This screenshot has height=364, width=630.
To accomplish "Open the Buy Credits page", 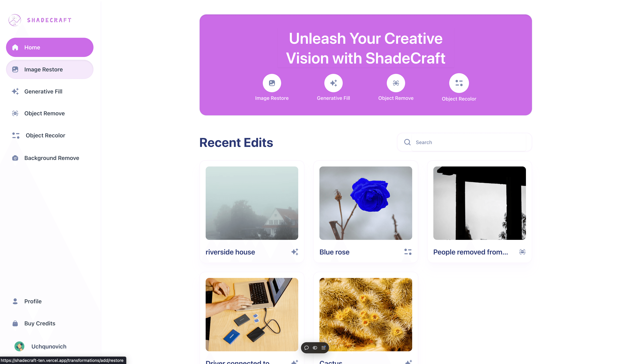I will click(x=50, y=323).
